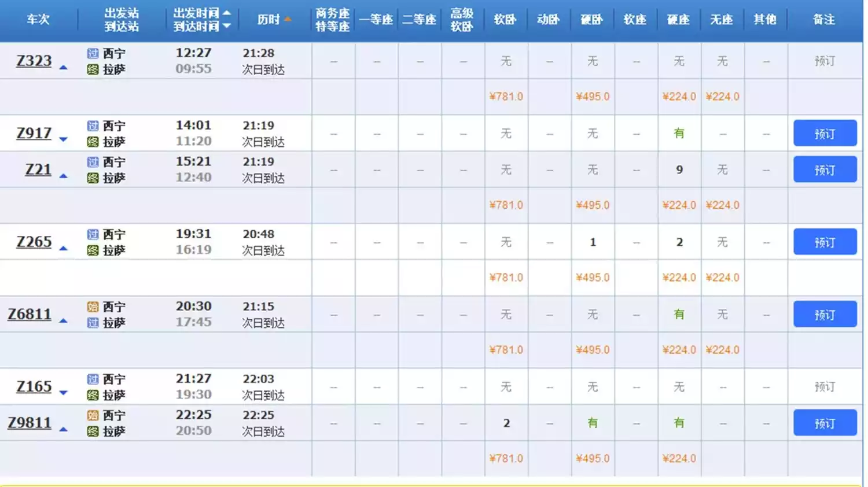The width and height of the screenshot is (868, 487).
Task: Click the orange 始 icon in Z9811 row
Action: click(93, 416)
